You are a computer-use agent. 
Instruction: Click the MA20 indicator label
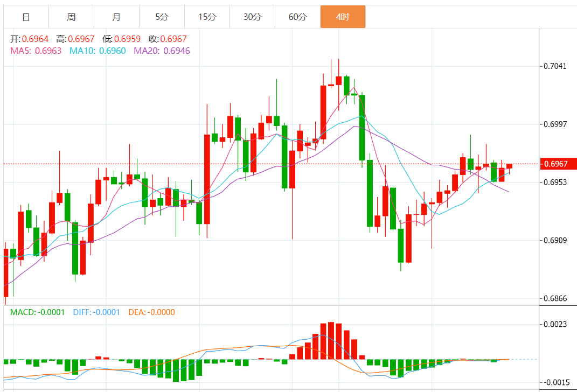[162, 51]
